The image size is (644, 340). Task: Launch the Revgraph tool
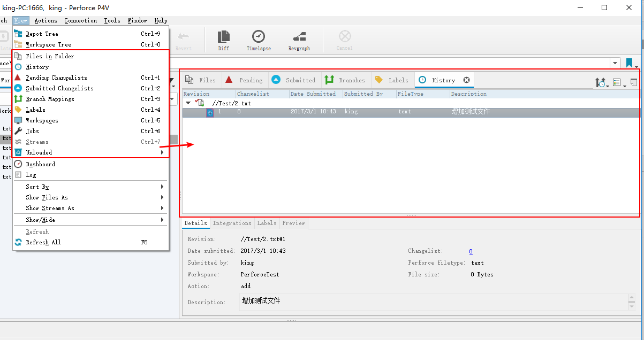click(299, 40)
